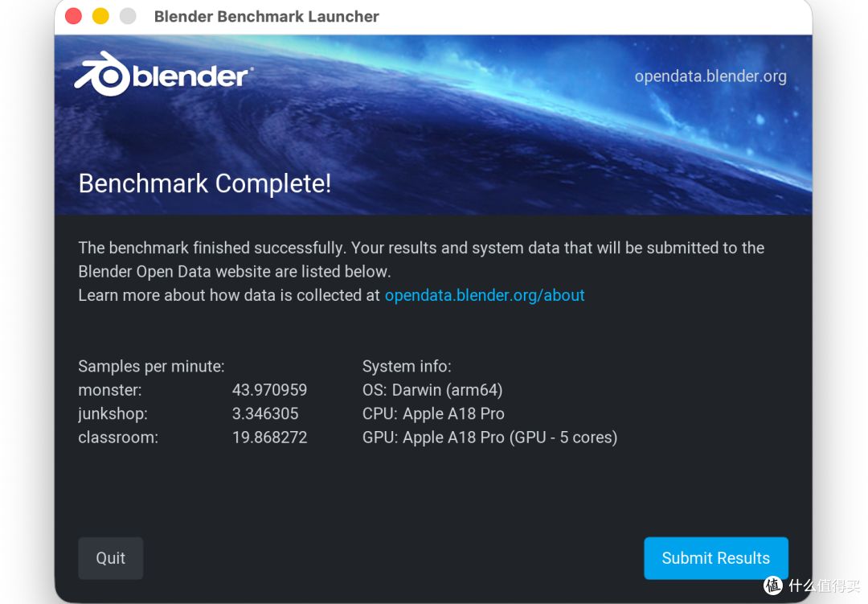Open the opendata.blender.org/about link
This screenshot has height=604, width=868.
(x=485, y=295)
